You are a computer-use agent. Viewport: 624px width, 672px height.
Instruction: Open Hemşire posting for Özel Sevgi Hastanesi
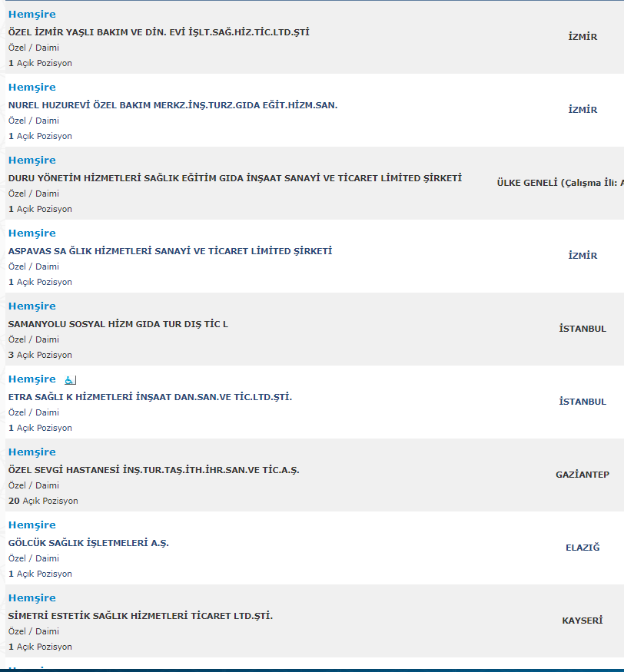tap(32, 452)
